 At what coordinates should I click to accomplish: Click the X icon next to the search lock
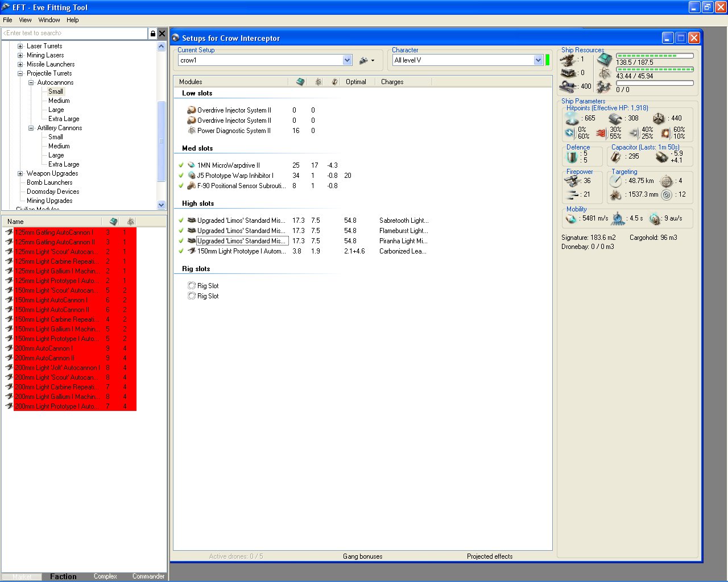[x=162, y=34]
